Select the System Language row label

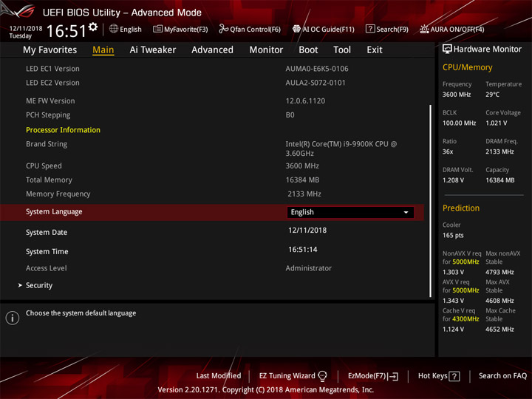[x=54, y=212]
